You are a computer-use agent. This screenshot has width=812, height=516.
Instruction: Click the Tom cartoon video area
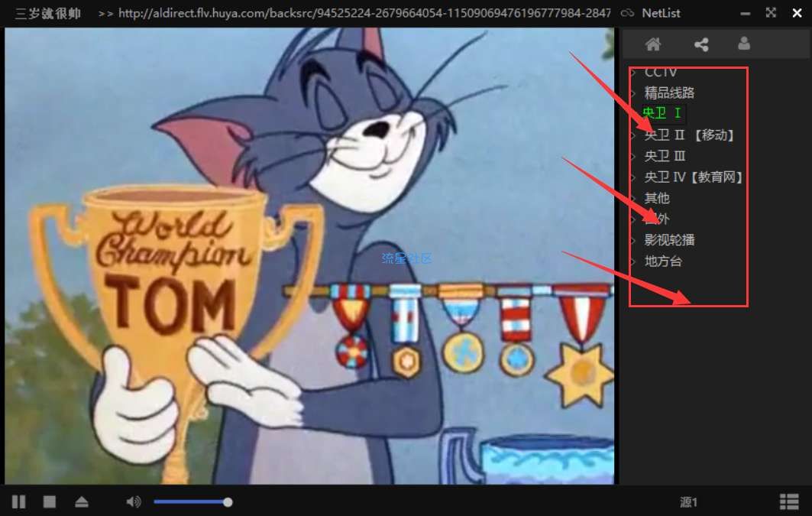click(309, 256)
